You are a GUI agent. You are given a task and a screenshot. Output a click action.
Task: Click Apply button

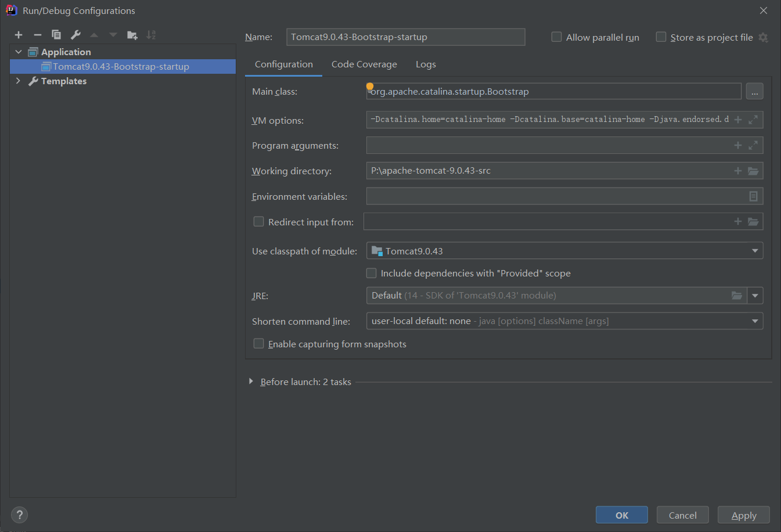pos(744,515)
